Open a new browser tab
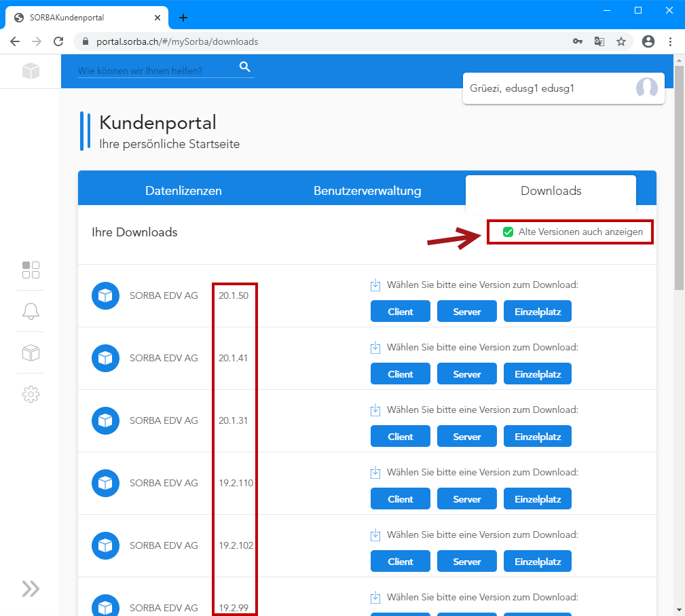This screenshot has height=616, width=685. (183, 18)
